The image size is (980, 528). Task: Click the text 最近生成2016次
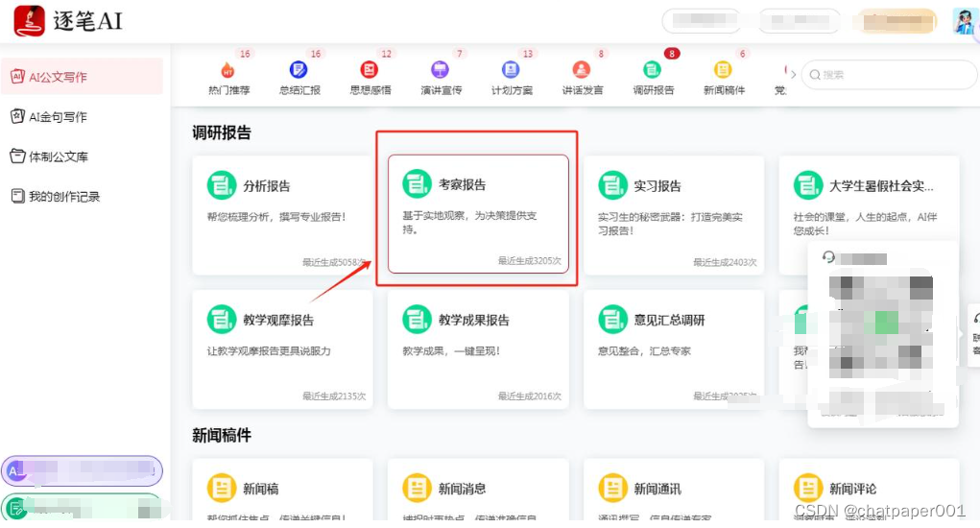[x=530, y=396]
